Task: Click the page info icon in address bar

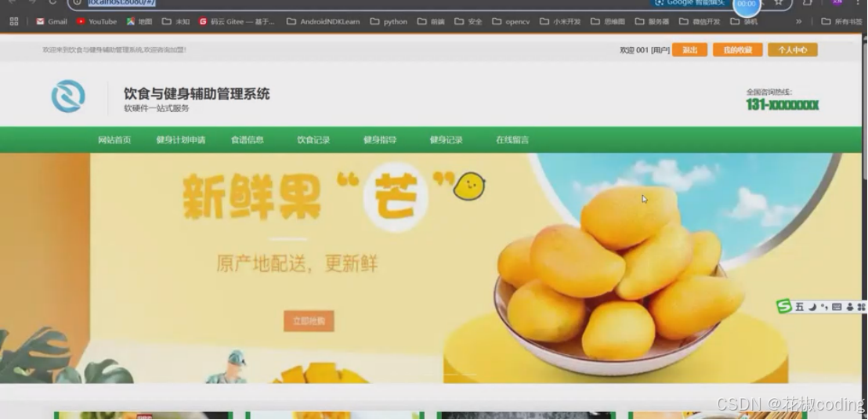Action: [x=78, y=2]
